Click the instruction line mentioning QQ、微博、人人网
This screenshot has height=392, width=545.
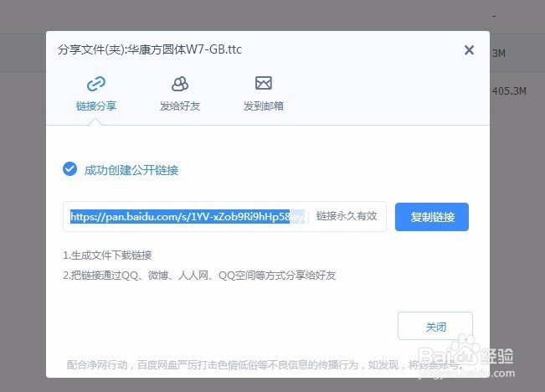point(199,276)
